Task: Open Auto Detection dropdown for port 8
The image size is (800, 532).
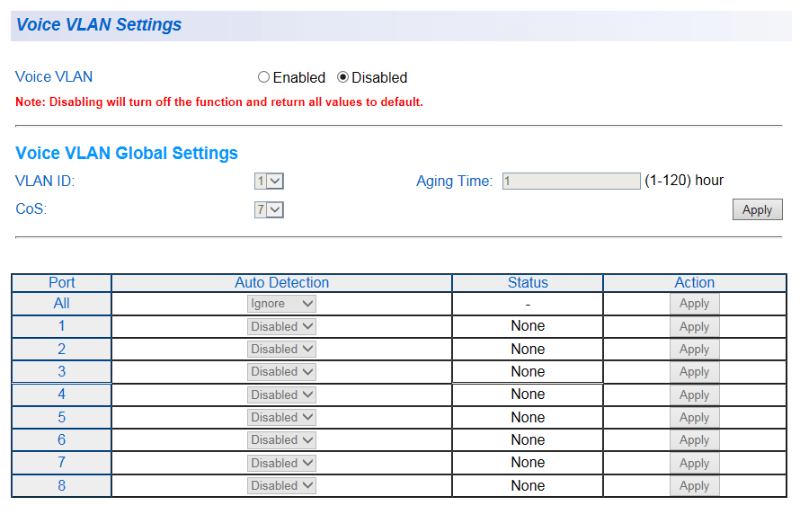Action: pyautogui.click(x=281, y=486)
